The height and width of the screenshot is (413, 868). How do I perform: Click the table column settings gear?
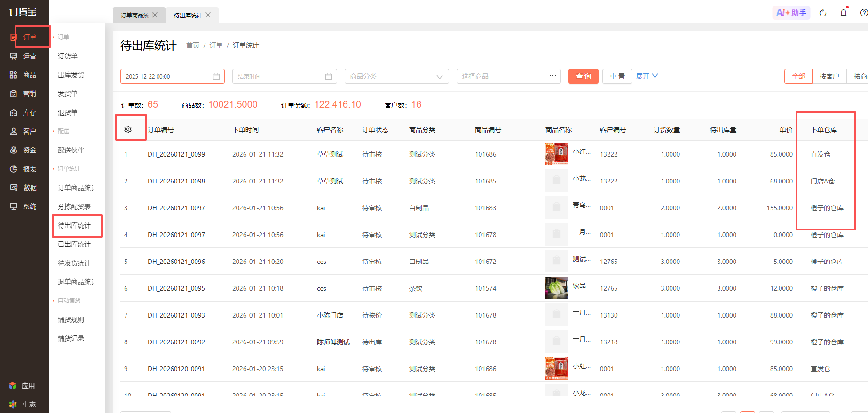(x=128, y=129)
